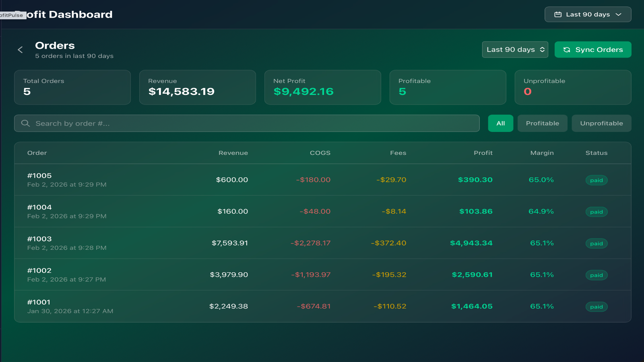The width and height of the screenshot is (644, 362).
Task: Click revenue value $7,593.91
Action: (230, 243)
